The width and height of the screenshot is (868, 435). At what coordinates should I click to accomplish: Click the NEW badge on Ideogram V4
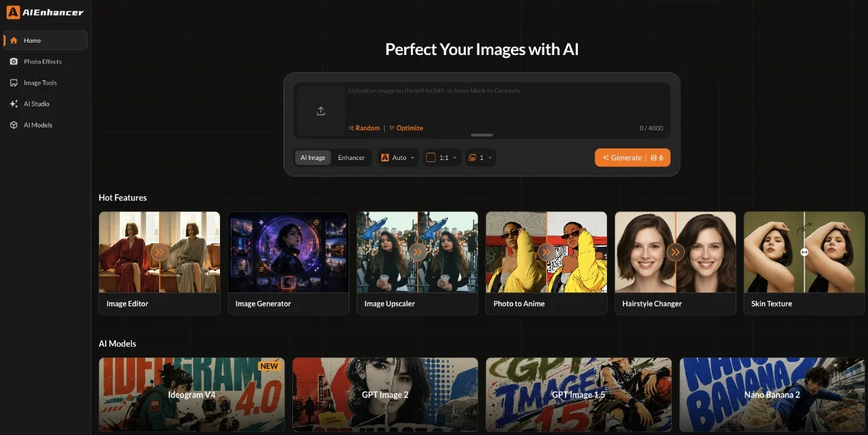tap(269, 366)
